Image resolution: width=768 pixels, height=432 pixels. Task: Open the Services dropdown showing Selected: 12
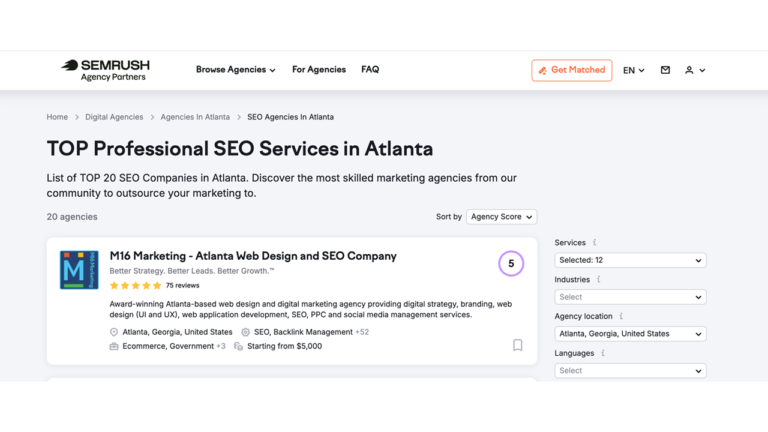click(x=630, y=260)
